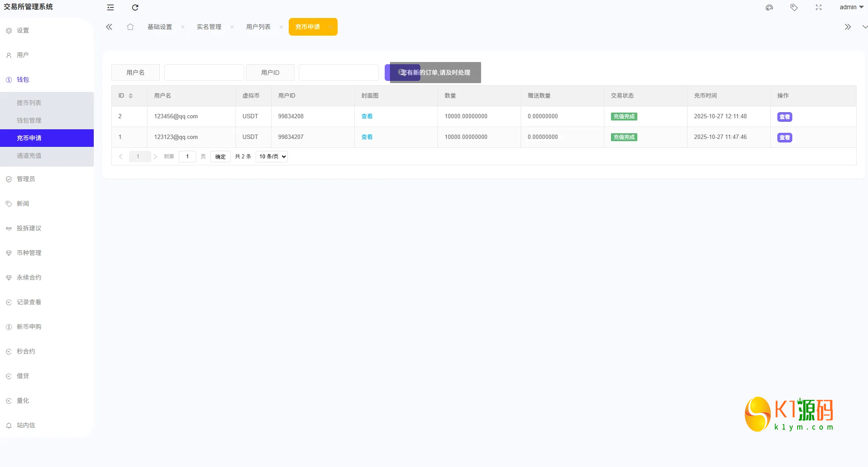
Task: Open 提币列表 in the sidebar
Action: tap(47, 103)
